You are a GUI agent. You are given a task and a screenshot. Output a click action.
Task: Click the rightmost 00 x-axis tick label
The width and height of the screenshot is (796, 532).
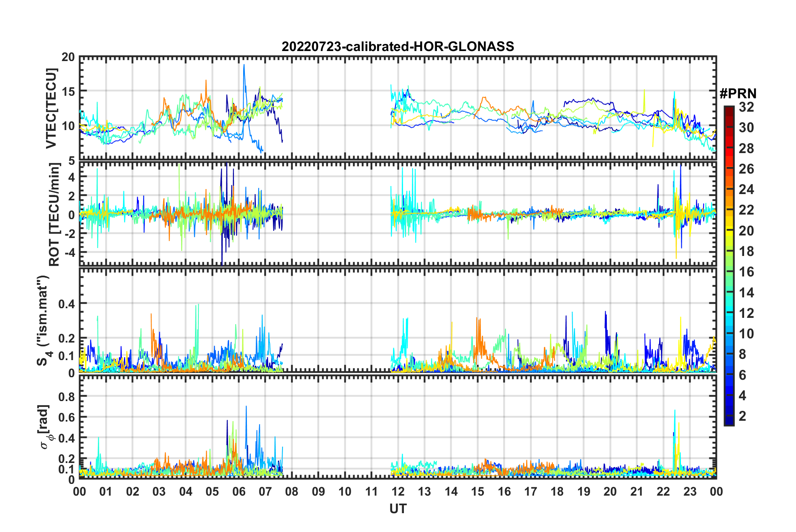click(x=716, y=491)
